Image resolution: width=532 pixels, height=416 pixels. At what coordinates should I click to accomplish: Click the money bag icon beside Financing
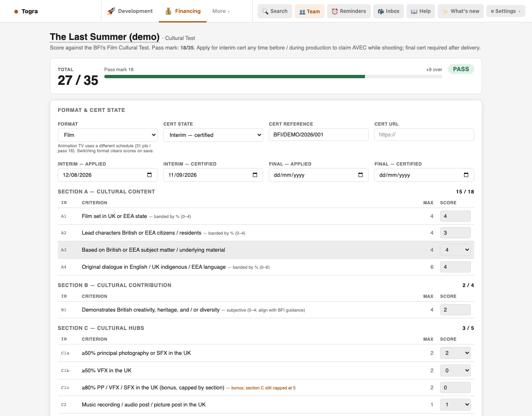pos(168,11)
